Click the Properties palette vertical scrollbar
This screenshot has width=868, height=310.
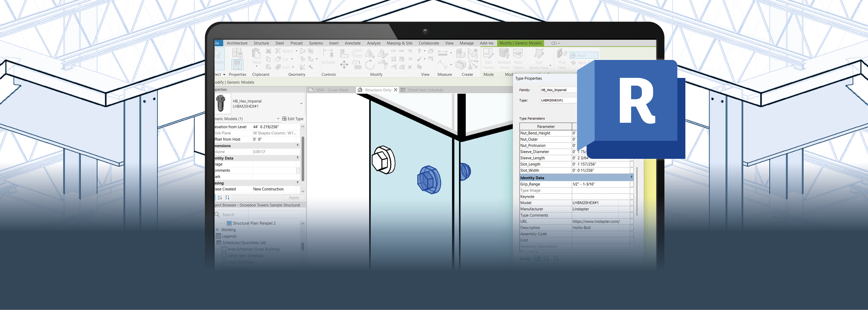pos(303,159)
